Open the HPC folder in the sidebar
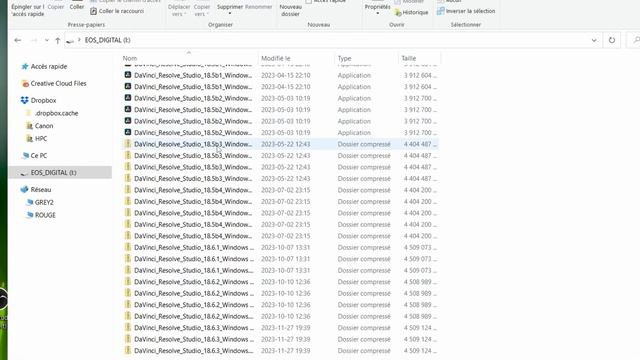The image size is (640, 360). pos(41,138)
